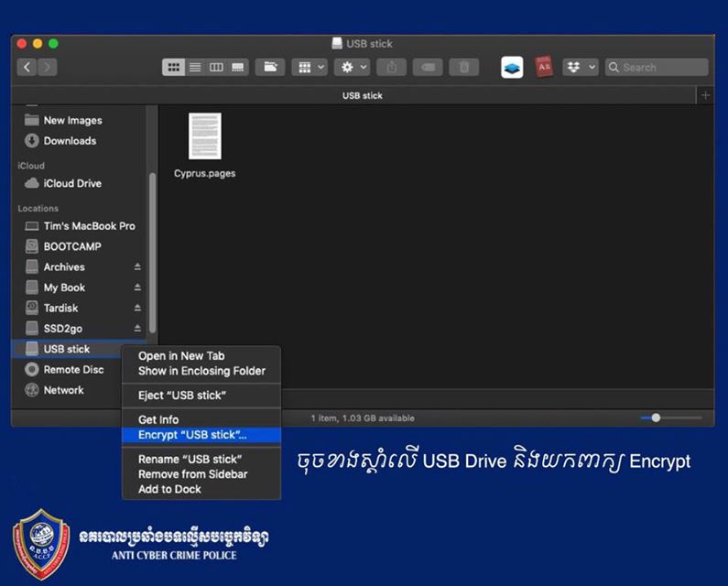The image size is (728, 586).
Task: Click the Cyprus.pages file name label
Action: [x=205, y=173]
